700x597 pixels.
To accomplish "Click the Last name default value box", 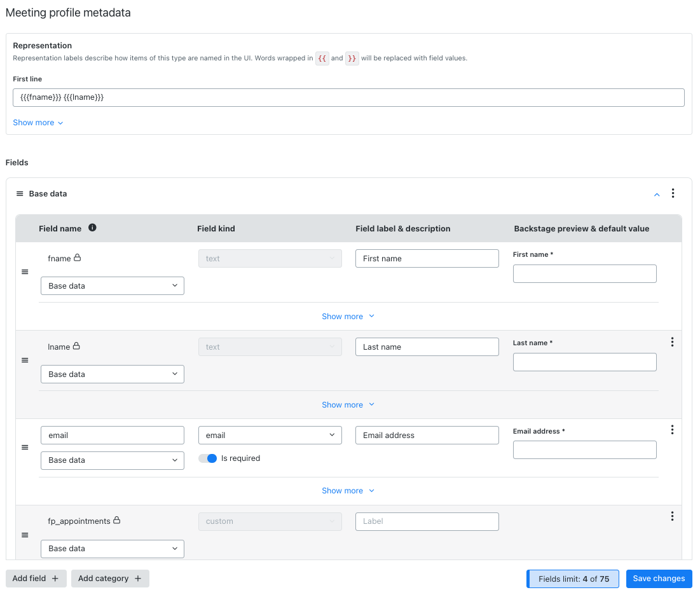I will click(585, 362).
